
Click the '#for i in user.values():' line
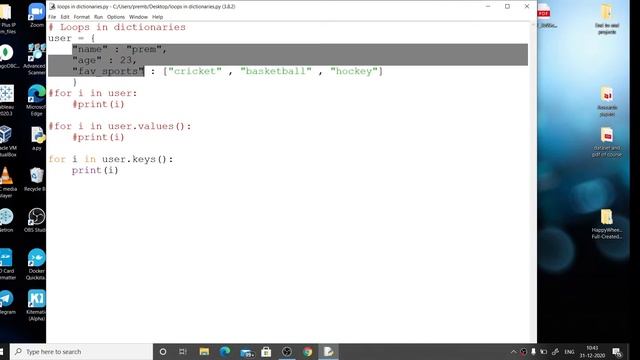120,126
